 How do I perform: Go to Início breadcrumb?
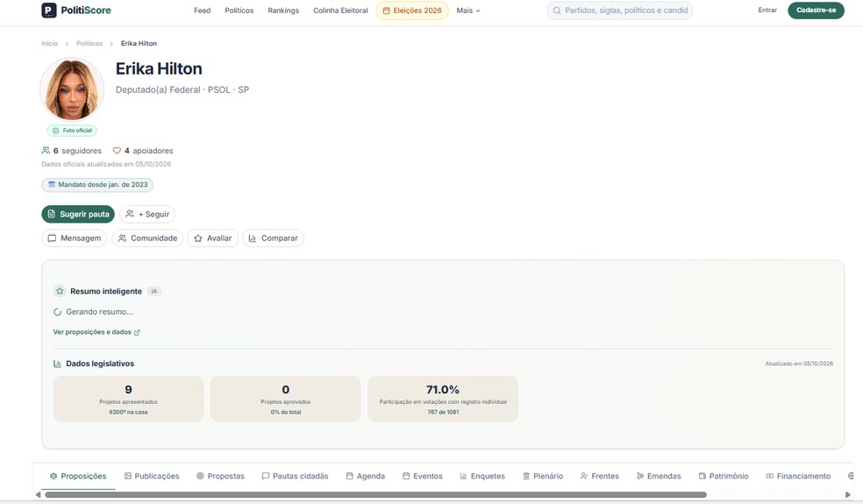click(x=49, y=44)
